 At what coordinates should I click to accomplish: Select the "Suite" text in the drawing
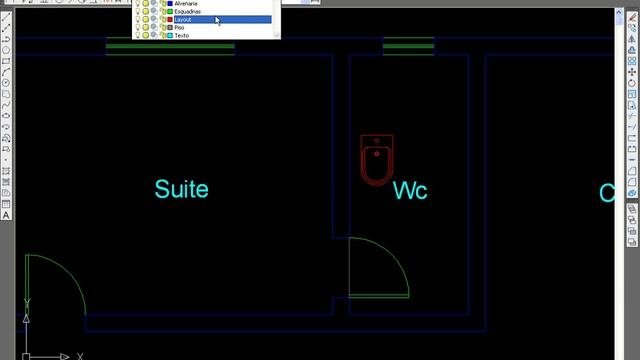point(182,189)
